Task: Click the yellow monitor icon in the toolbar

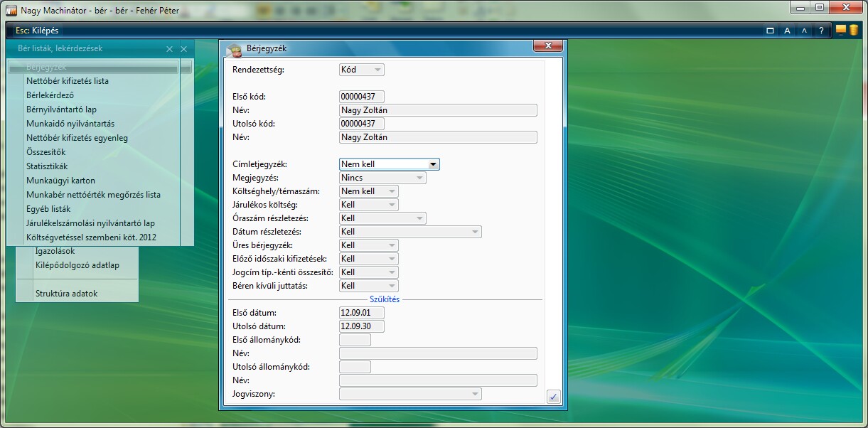Action: coord(841,31)
